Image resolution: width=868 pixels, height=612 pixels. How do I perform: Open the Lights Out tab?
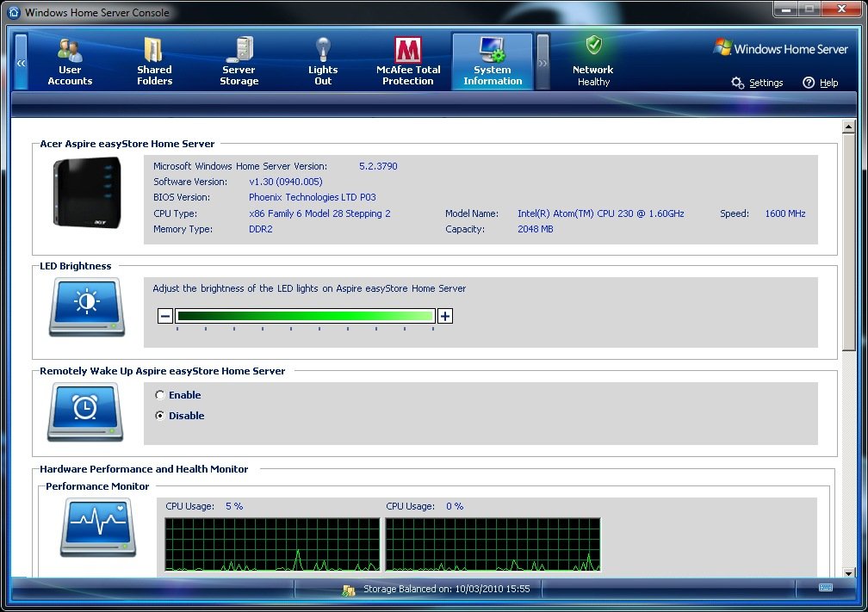point(323,61)
